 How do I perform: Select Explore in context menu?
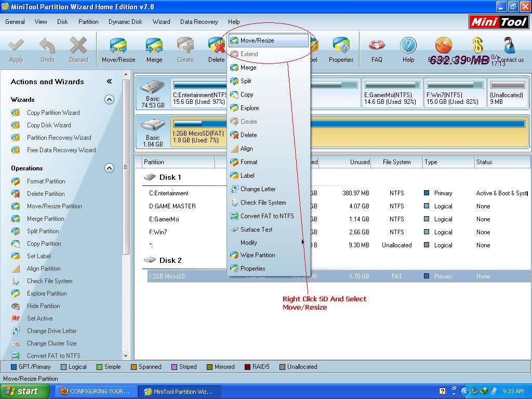pyautogui.click(x=269, y=108)
